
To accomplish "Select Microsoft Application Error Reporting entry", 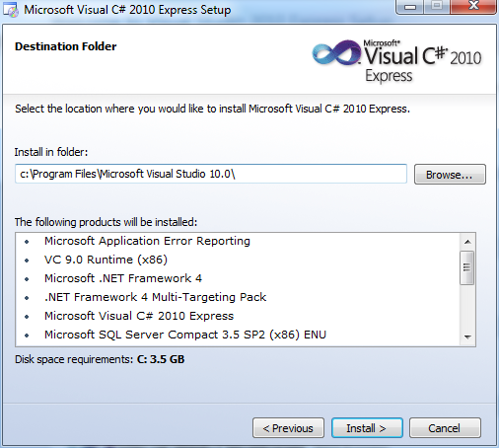I will point(147,241).
